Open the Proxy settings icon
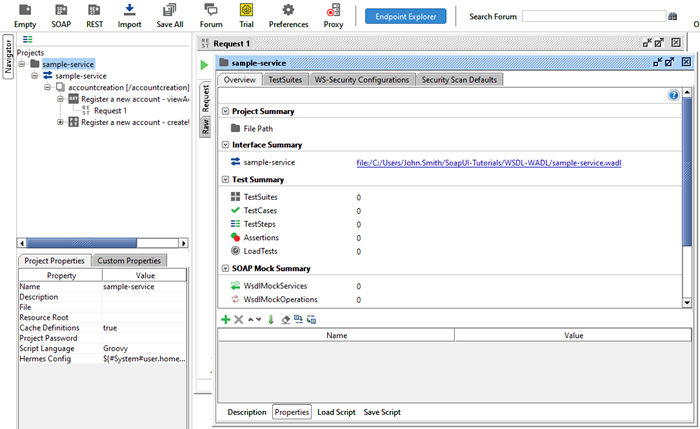 (x=333, y=10)
